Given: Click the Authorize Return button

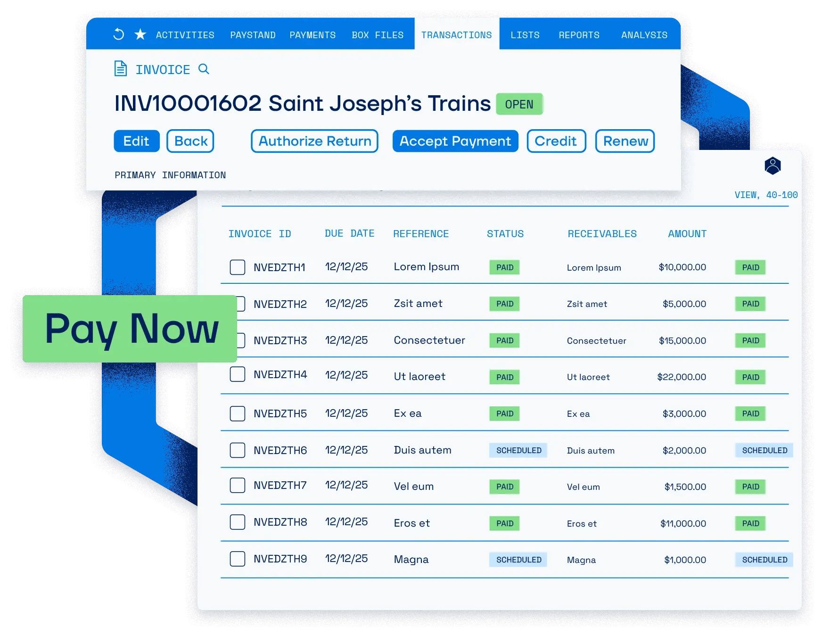Looking at the screenshot, I should (314, 141).
